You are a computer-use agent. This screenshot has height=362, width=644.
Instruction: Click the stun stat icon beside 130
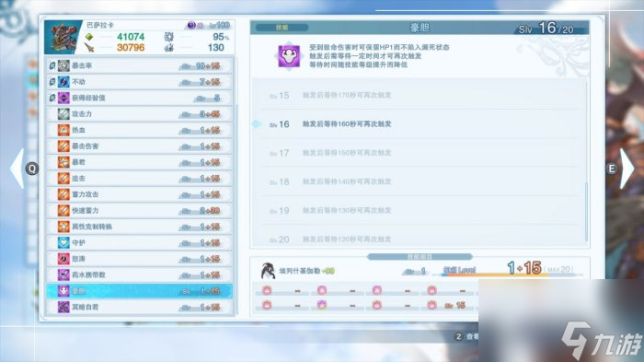click(x=168, y=48)
